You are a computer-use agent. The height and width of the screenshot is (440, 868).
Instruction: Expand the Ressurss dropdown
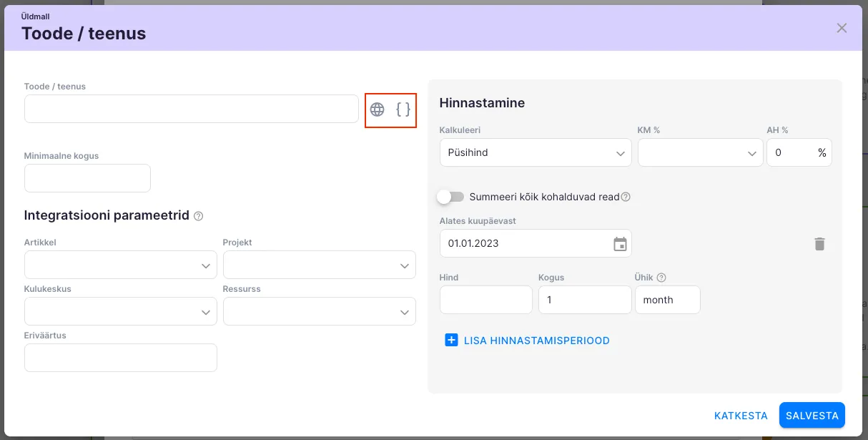click(319, 312)
